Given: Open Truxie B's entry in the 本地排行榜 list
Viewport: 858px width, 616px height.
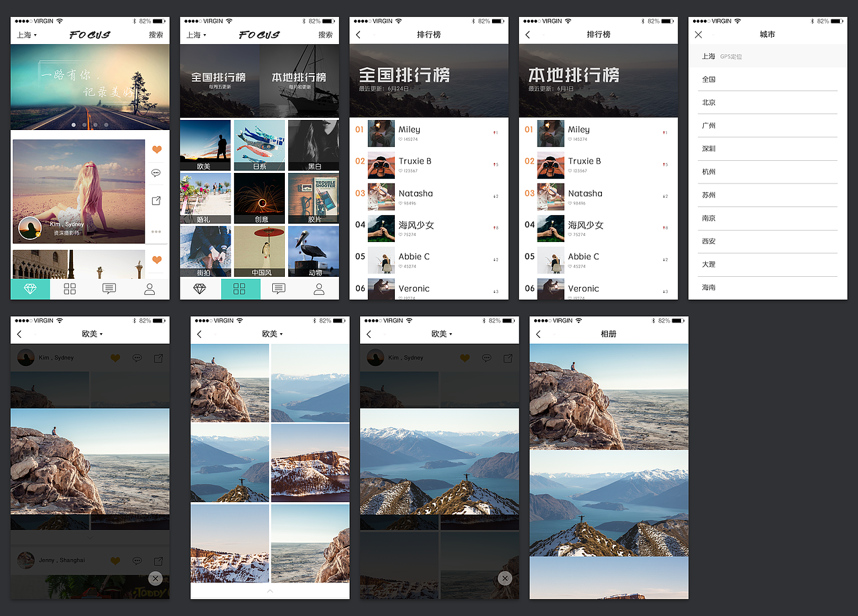Looking at the screenshot, I should 599,165.
